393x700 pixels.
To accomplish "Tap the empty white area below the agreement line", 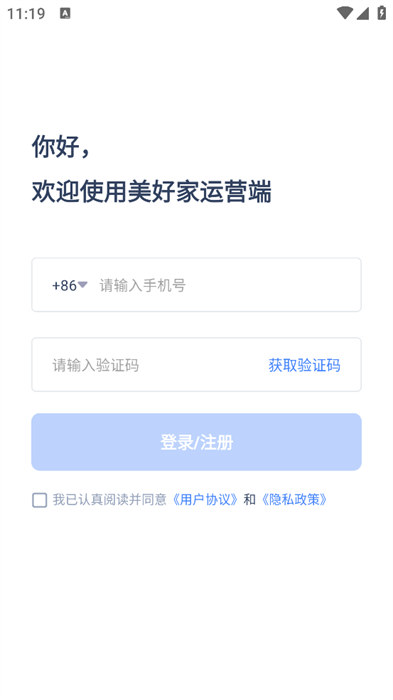I will click(x=196, y=603).
